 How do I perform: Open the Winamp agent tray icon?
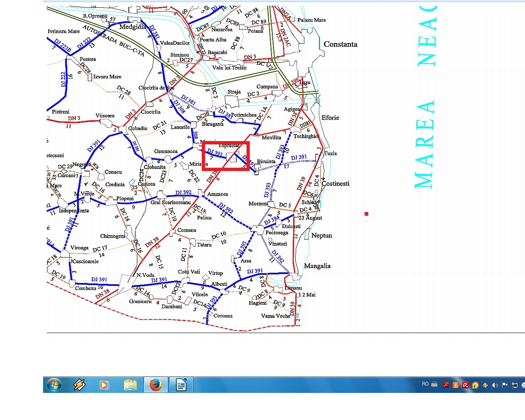(x=485, y=385)
